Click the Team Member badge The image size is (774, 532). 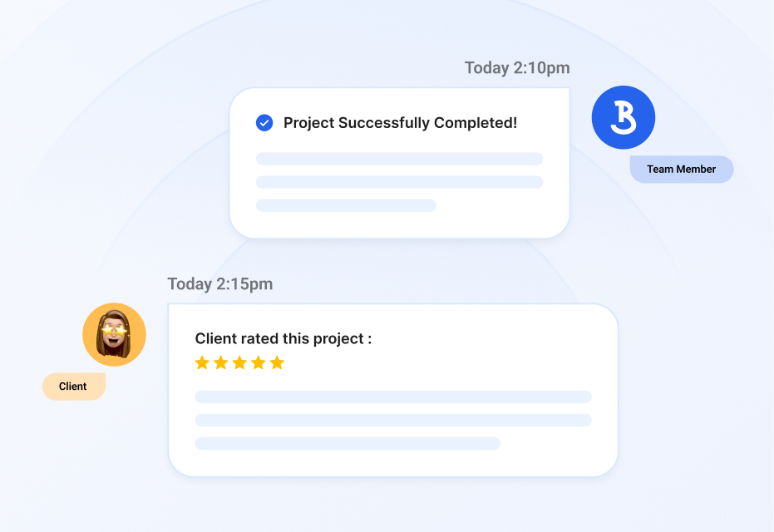pyautogui.click(x=681, y=169)
